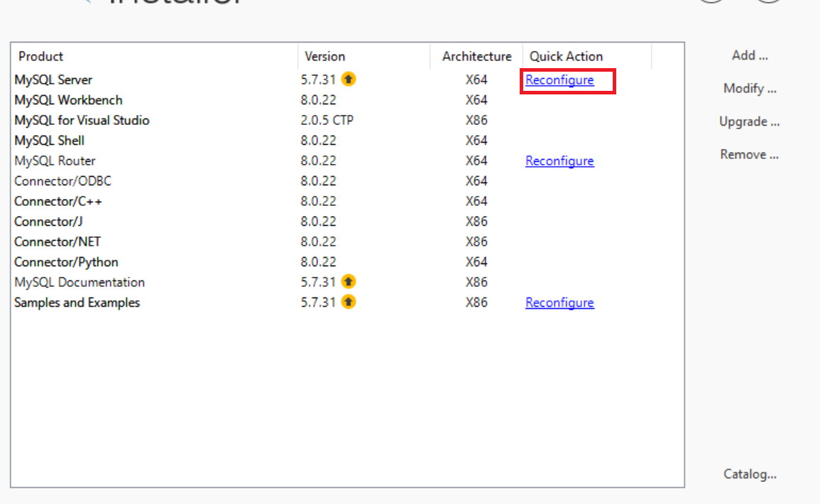
Task: Click the Upgrade ... button
Action: point(750,121)
